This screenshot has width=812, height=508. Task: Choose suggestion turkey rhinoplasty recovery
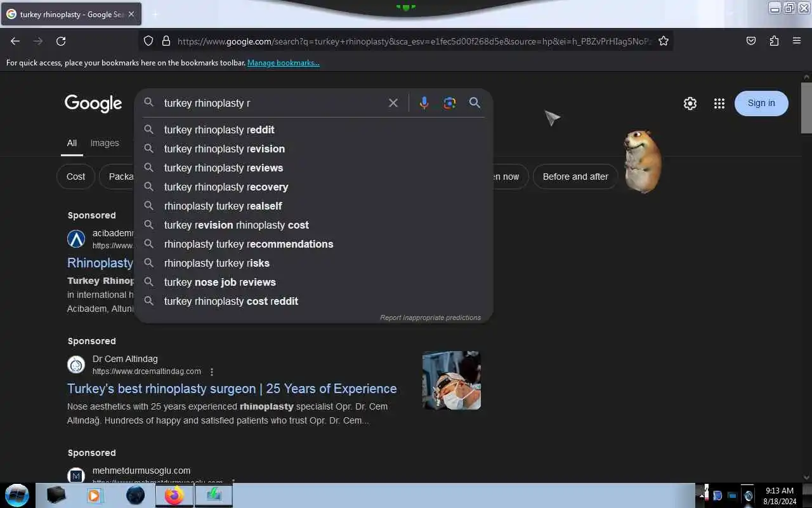pos(314,187)
